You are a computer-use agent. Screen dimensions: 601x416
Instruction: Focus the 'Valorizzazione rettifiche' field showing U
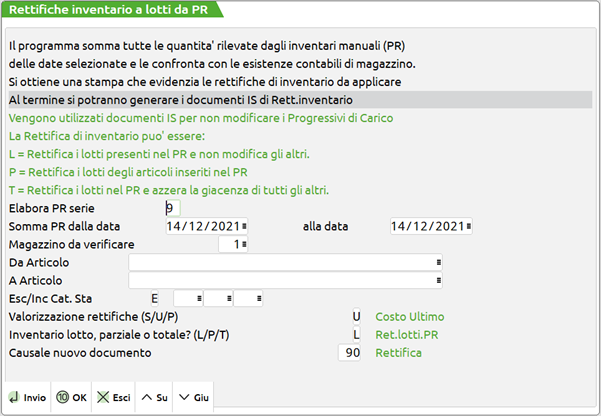pyautogui.click(x=355, y=316)
